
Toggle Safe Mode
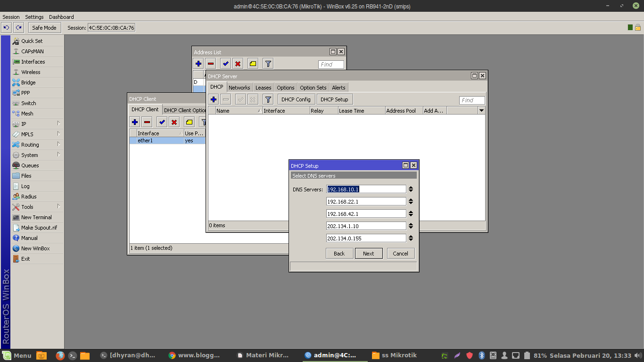44,28
